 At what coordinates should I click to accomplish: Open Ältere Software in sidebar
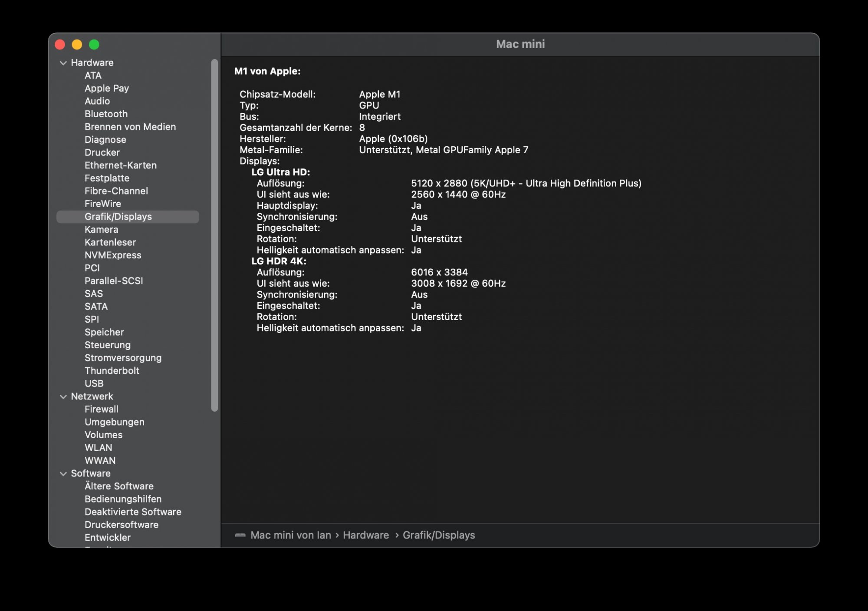click(119, 486)
